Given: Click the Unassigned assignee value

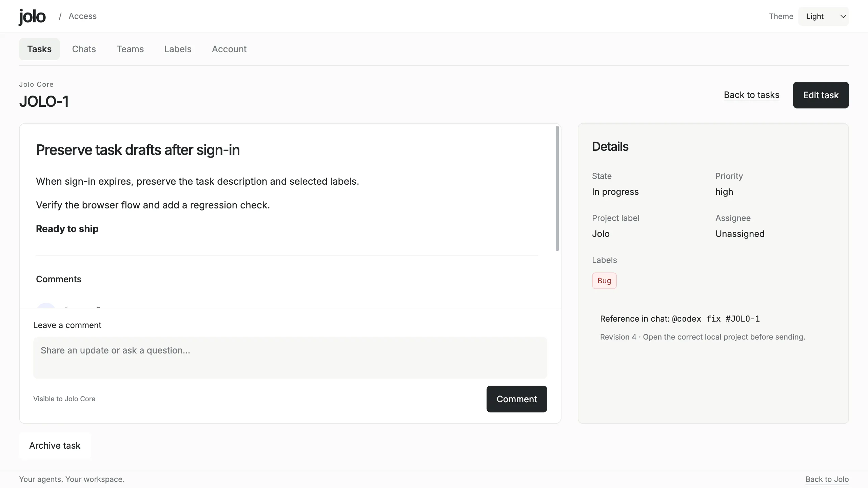Looking at the screenshot, I should [740, 234].
